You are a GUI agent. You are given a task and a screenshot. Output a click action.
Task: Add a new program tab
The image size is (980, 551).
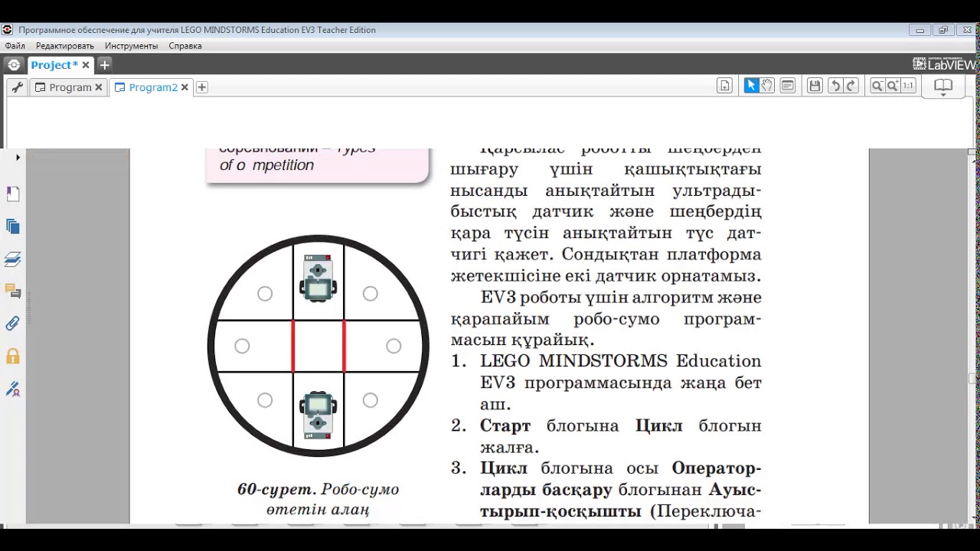coord(202,87)
